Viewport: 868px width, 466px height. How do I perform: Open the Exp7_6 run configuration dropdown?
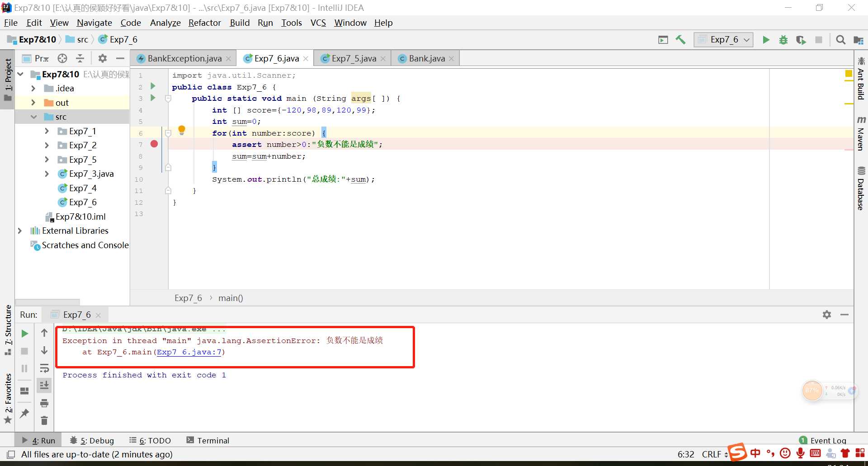coord(723,40)
